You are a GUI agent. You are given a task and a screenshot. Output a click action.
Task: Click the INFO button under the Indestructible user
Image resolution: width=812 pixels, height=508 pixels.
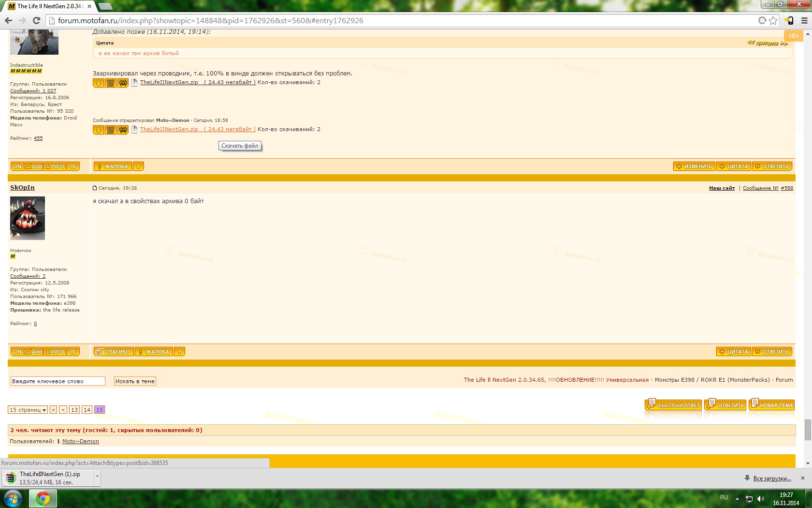pos(55,166)
